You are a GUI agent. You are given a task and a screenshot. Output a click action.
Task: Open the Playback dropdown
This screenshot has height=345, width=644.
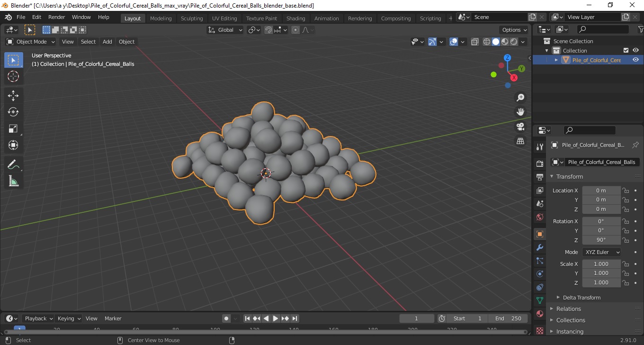(38, 318)
